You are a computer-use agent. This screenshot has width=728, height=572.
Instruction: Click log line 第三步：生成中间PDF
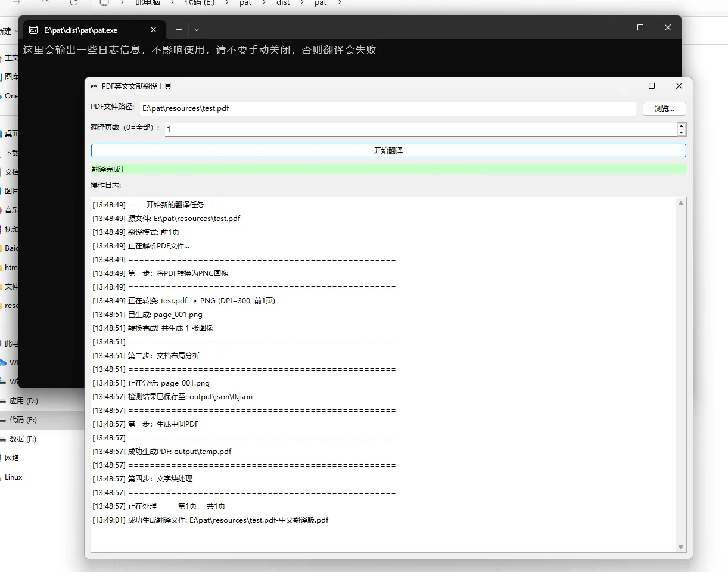coord(145,424)
